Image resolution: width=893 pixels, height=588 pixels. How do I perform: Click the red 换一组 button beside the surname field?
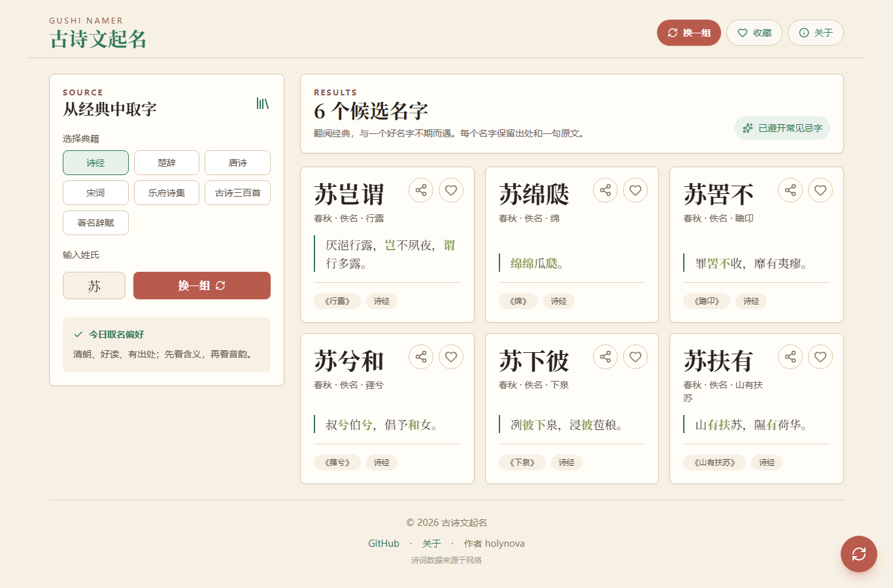[x=202, y=286]
